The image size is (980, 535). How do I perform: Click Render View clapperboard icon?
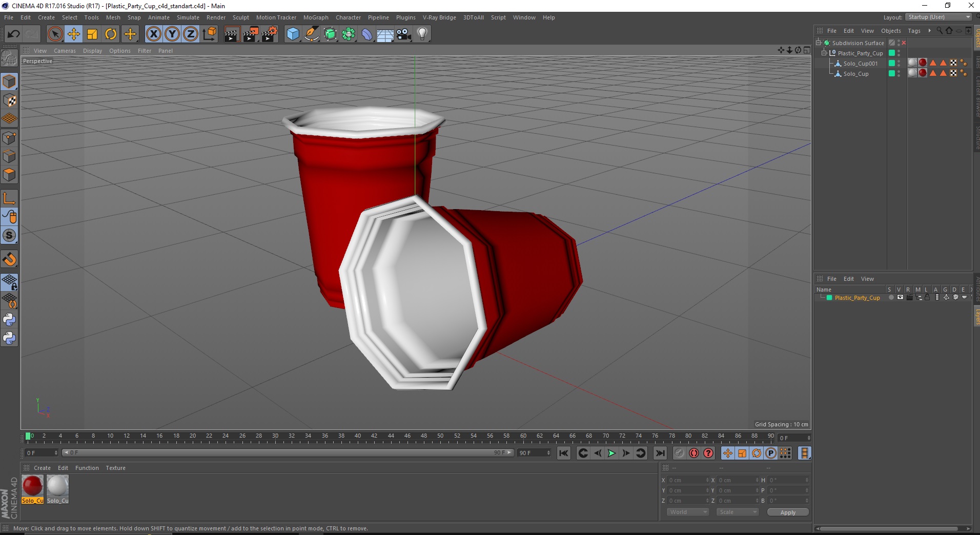[x=232, y=34]
